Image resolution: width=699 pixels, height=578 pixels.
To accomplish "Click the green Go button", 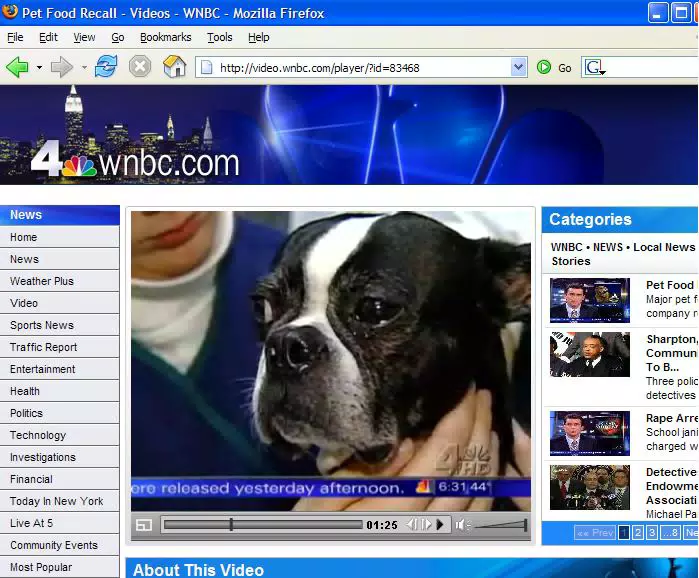I will click(554, 68).
